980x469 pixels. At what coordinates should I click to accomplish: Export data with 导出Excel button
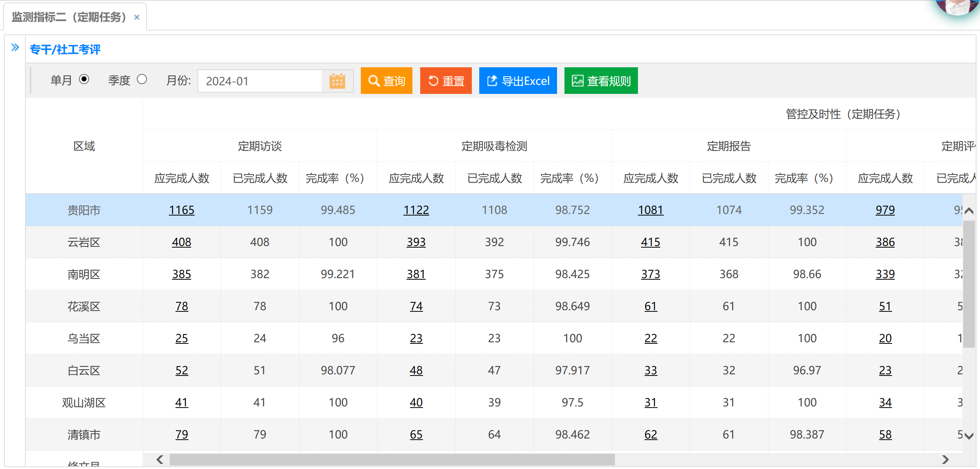coord(518,81)
